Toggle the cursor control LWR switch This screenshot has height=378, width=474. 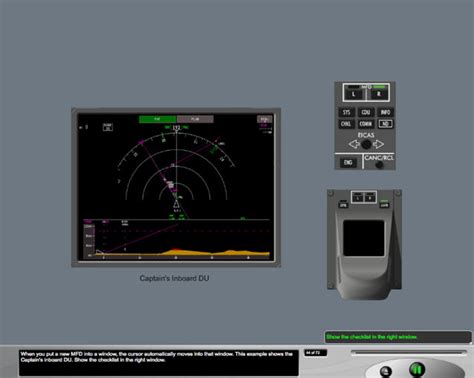click(x=384, y=205)
